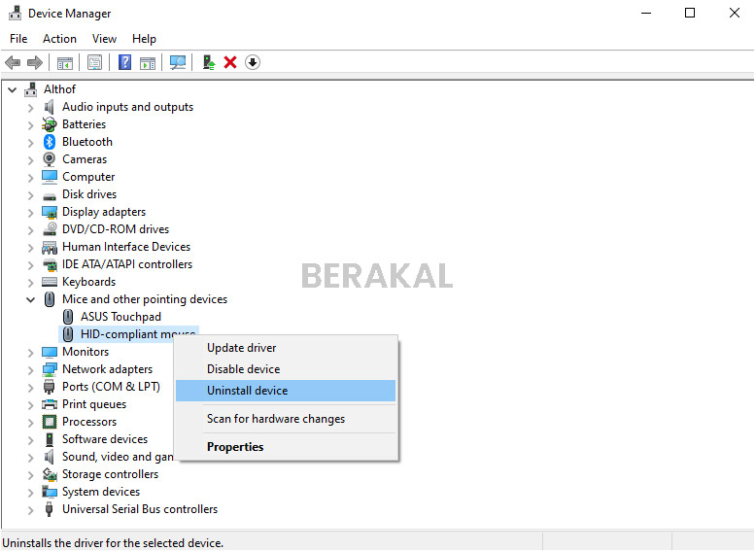Click the Bluetooth icon in device tree

click(50, 142)
